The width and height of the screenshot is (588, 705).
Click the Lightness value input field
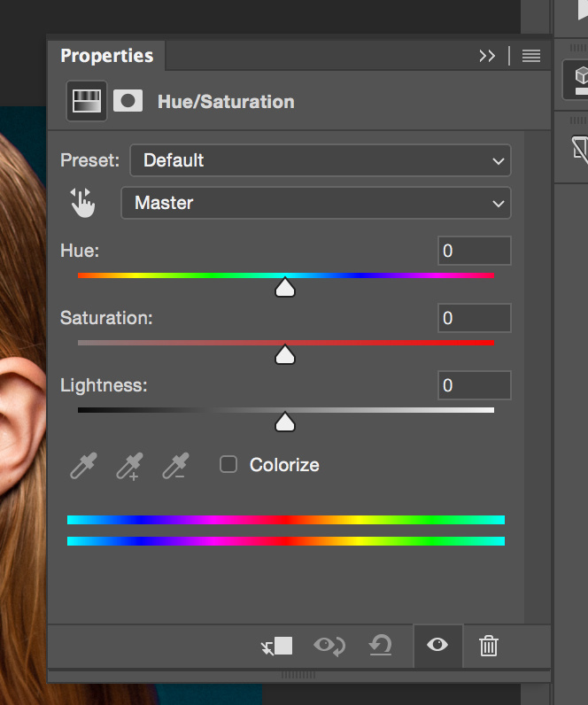click(x=474, y=385)
